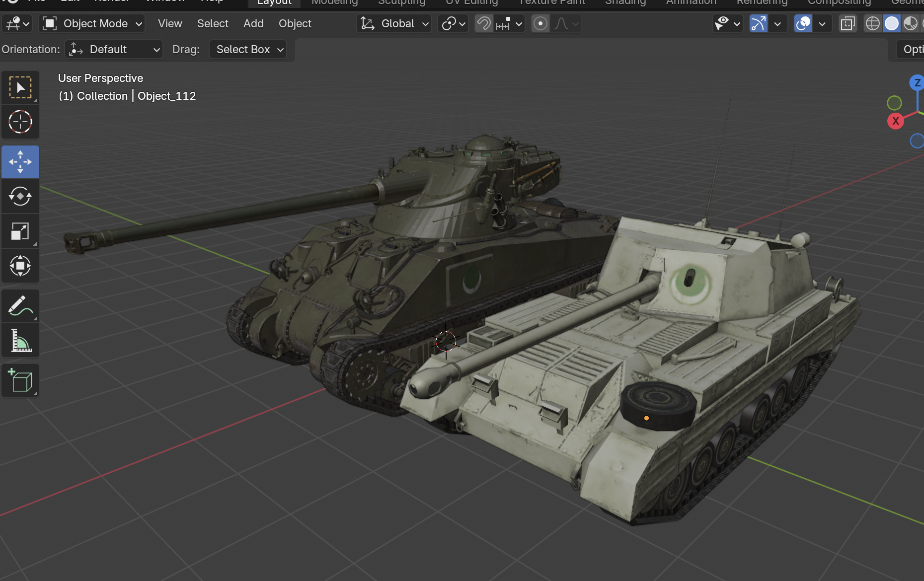
Task: Open the Add menu
Action: (253, 23)
